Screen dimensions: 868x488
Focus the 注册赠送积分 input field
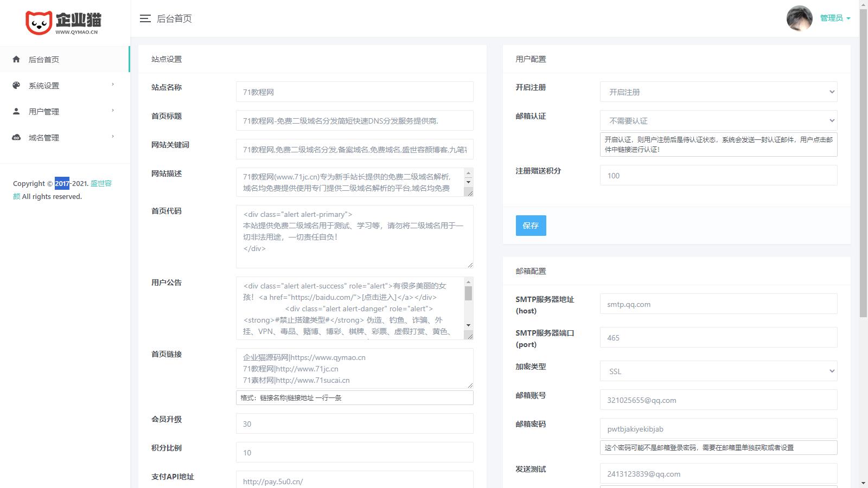click(718, 176)
